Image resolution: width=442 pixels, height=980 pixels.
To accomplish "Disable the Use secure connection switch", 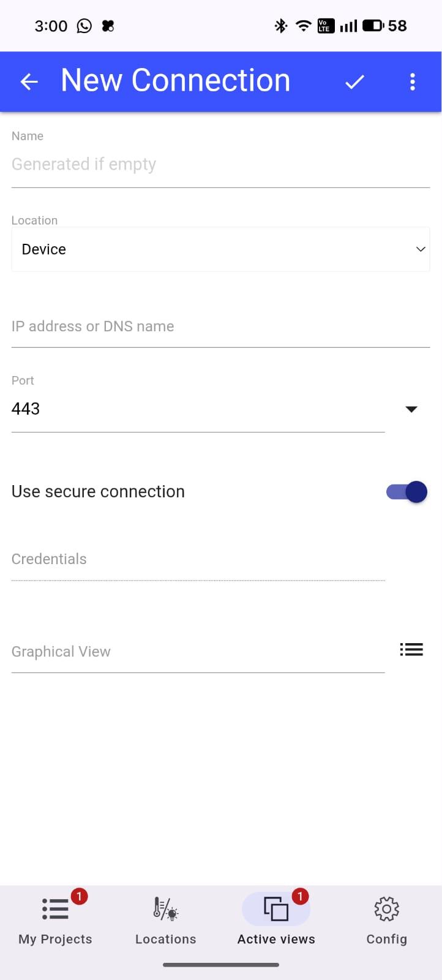I will click(406, 492).
